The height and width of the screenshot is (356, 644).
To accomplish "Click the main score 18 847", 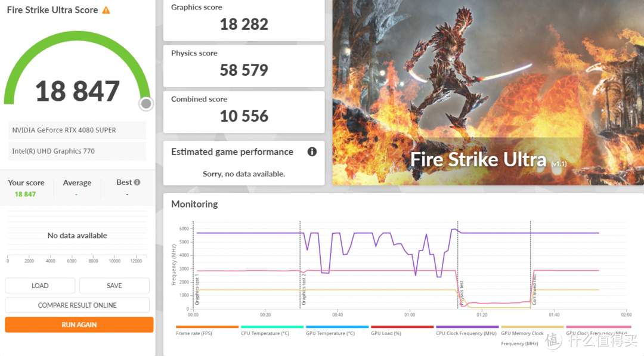I will 77,91.
